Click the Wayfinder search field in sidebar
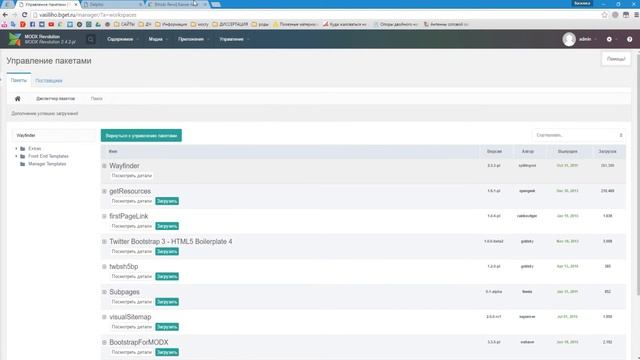The image size is (640, 360). [x=54, y=136]
